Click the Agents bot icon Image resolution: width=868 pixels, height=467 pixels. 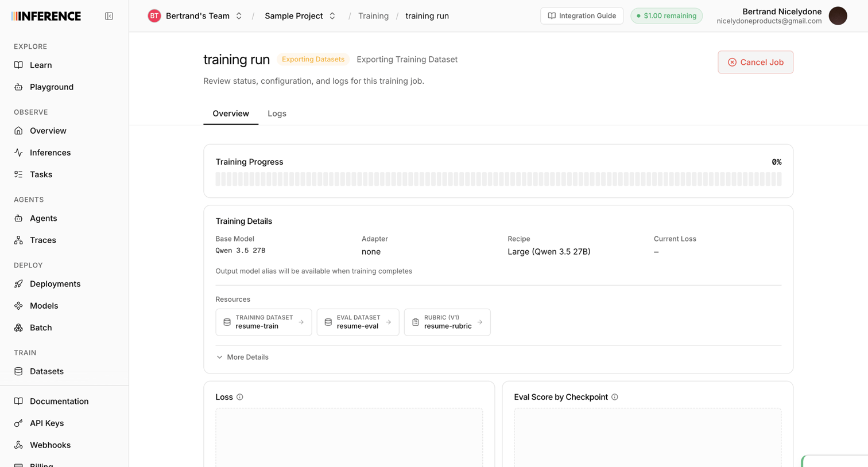pyautogui.click(x=18, y=219)
